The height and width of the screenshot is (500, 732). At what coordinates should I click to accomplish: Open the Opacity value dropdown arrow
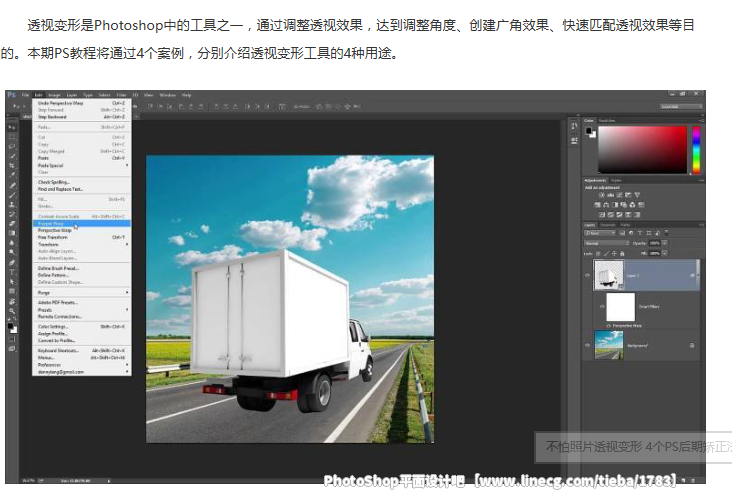click(665, 243)
